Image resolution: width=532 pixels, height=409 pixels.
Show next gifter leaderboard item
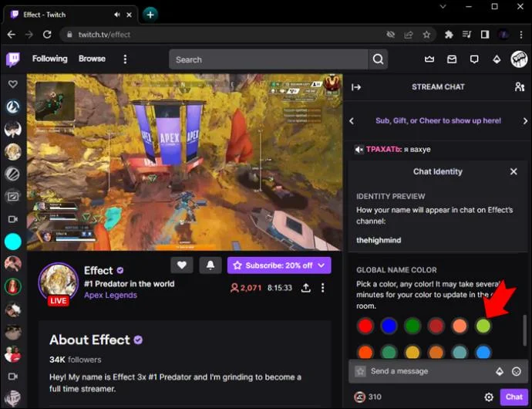point(525,121)
